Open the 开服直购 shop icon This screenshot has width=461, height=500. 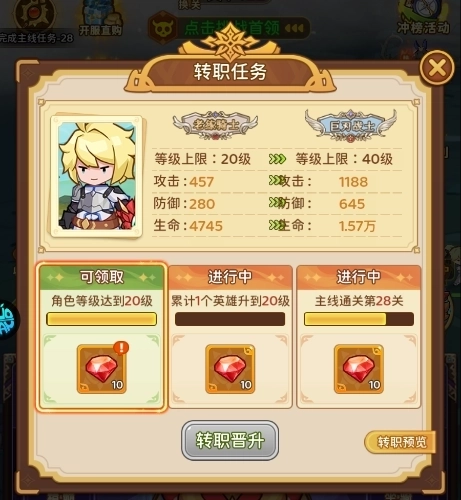101,18
